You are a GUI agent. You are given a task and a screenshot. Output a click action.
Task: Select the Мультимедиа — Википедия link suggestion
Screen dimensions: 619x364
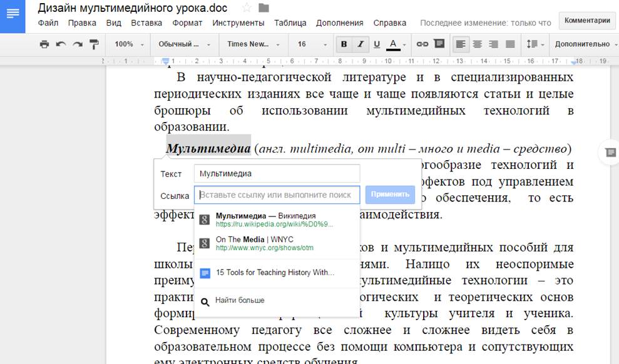(266, 220)
